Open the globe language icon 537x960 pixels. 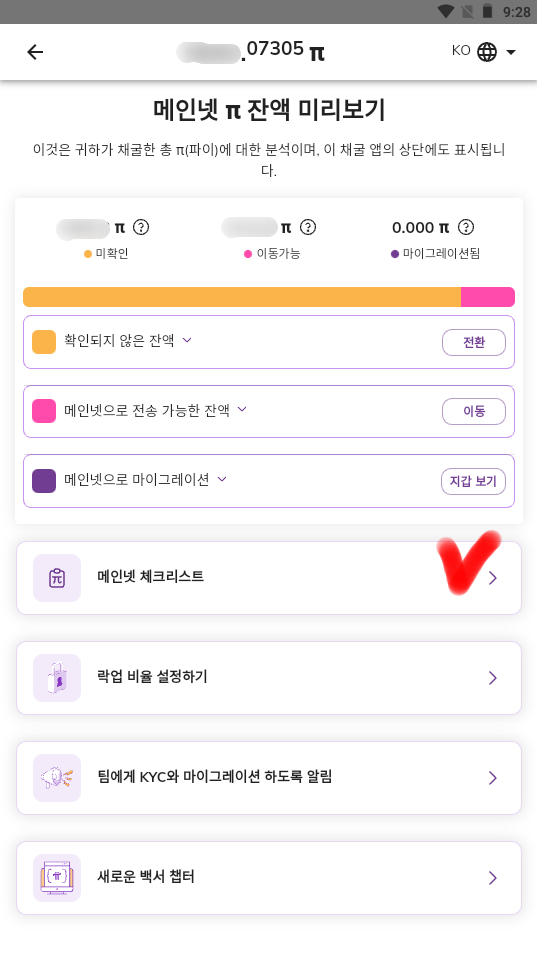(487, 52)
